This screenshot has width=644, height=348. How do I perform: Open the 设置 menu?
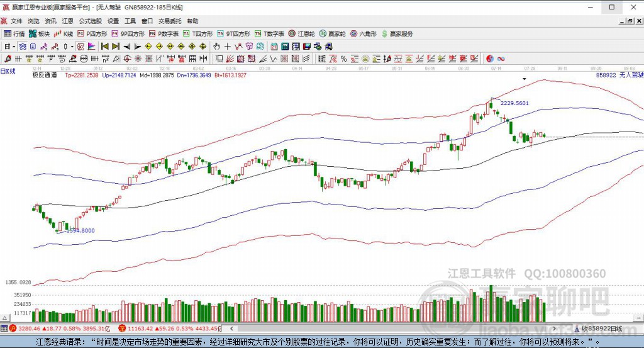113,21
